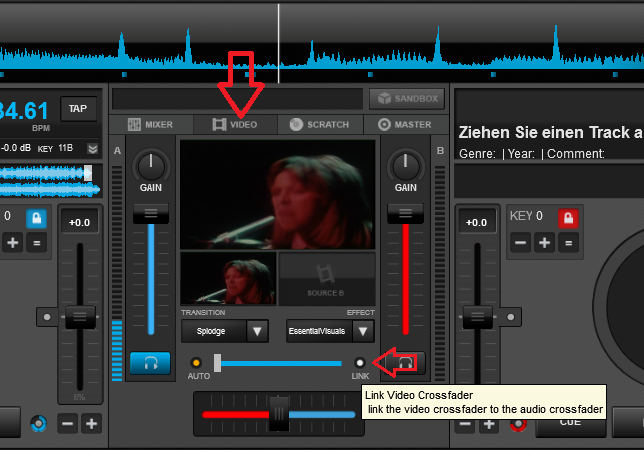
Task: Nudge left deck pitch up with plus button
Action: [92, 423]
